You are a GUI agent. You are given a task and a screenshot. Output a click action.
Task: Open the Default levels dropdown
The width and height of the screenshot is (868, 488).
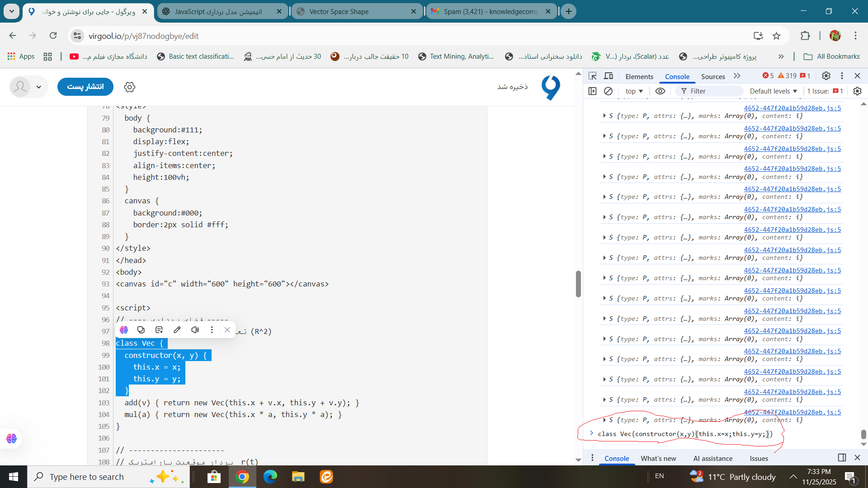[773, 91]
